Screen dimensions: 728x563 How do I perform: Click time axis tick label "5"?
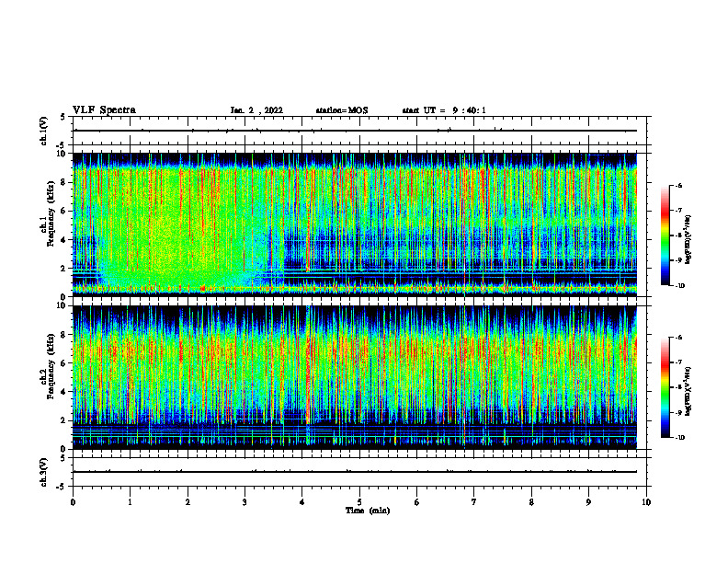359,502
